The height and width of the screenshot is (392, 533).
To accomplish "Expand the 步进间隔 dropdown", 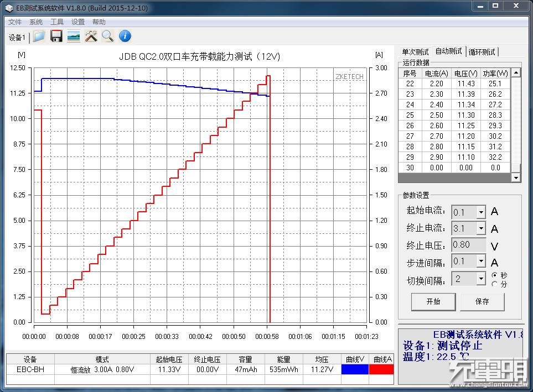I will point(481,261).
